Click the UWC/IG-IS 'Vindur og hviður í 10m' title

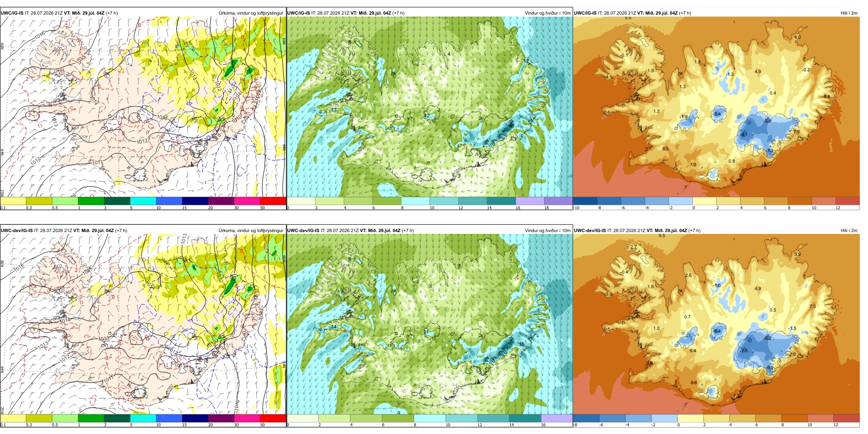point(548,13)
